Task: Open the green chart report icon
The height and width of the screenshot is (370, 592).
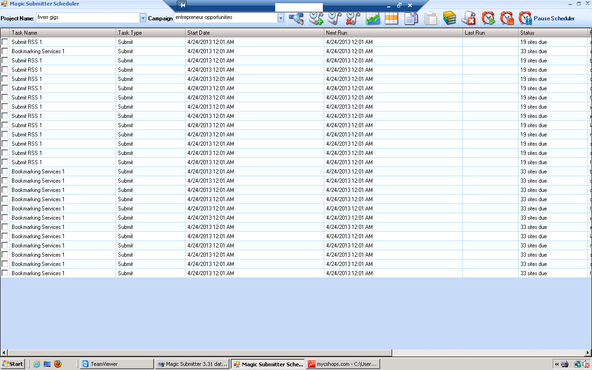Action: pos(373,18)
